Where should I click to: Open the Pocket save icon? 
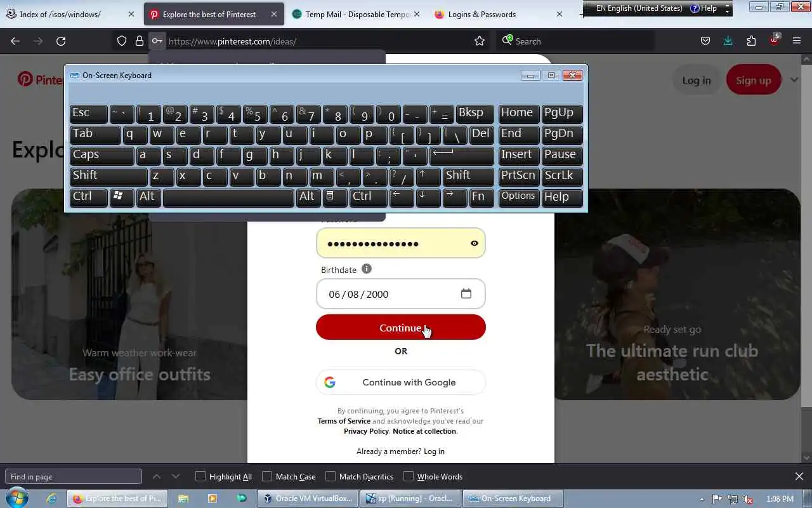coord(705,41)
